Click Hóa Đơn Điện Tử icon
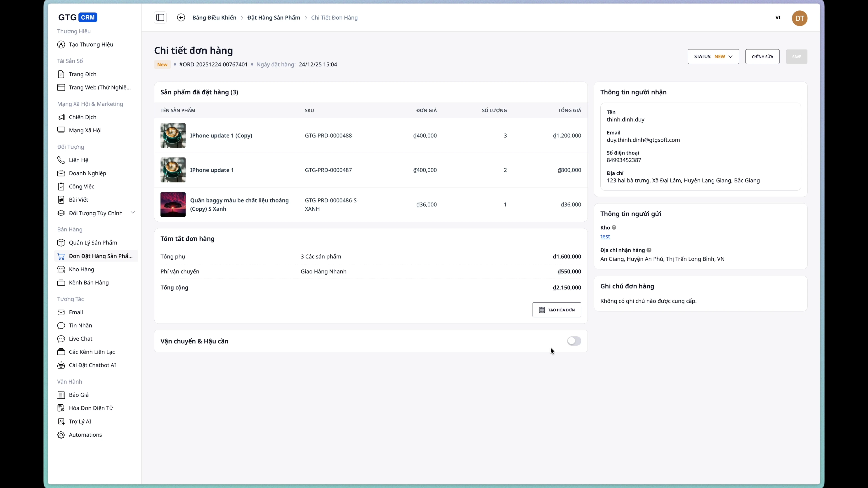The image size is (868, 488). pyautogui.click(x=61, y=408)
